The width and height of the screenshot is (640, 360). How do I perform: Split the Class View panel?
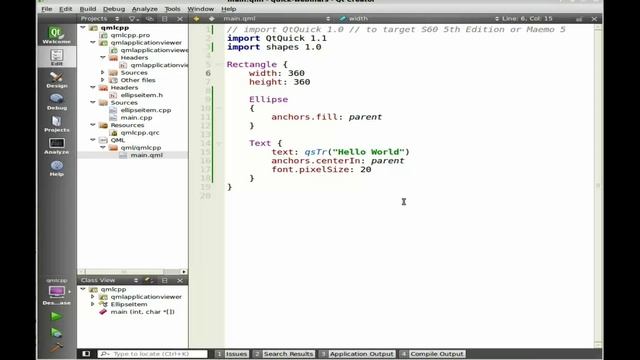tap(164, 280)
